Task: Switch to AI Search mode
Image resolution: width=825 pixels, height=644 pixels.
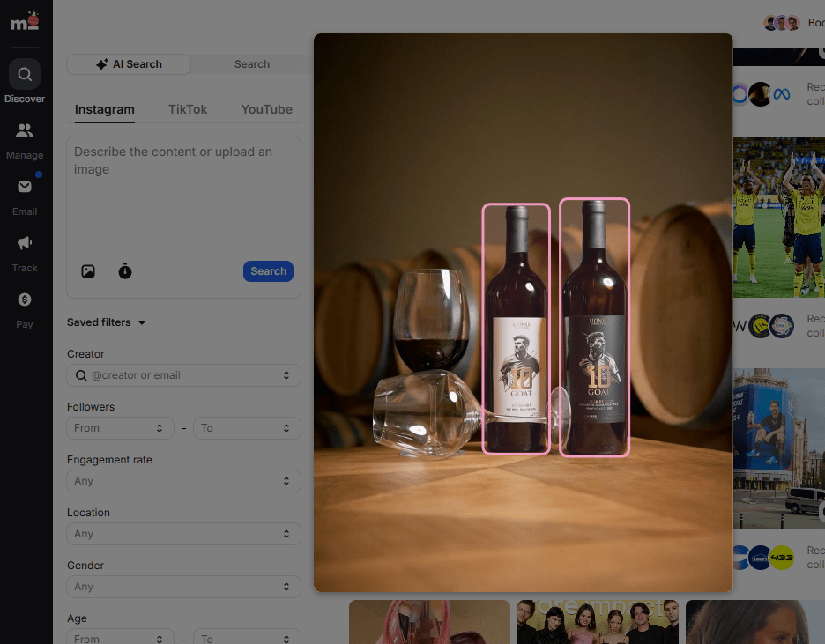Action: (129, 64)
